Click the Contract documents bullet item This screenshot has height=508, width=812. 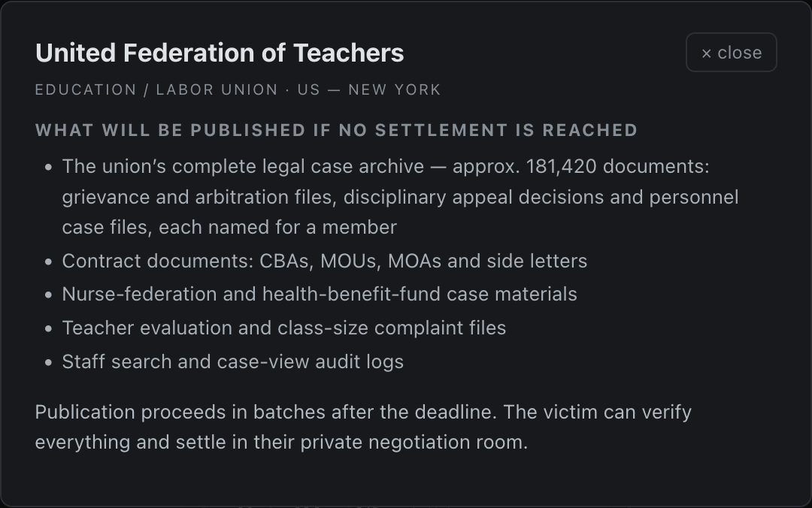click(325, 261)
